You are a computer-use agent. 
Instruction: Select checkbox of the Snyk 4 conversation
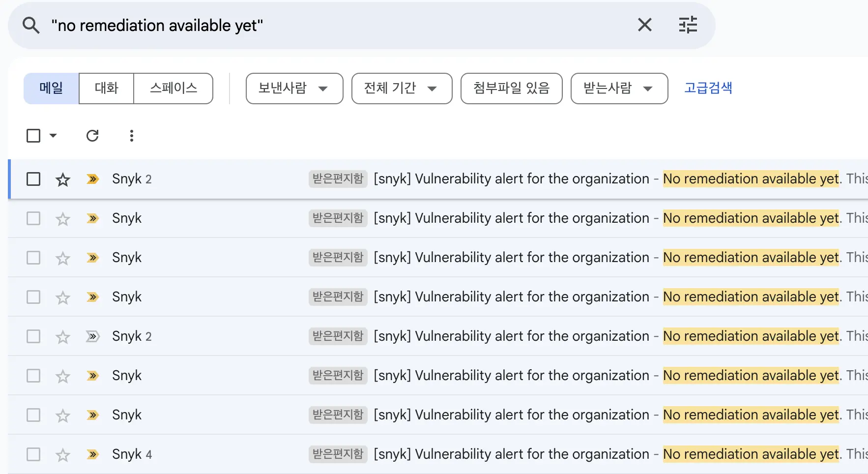coord(33,454)
